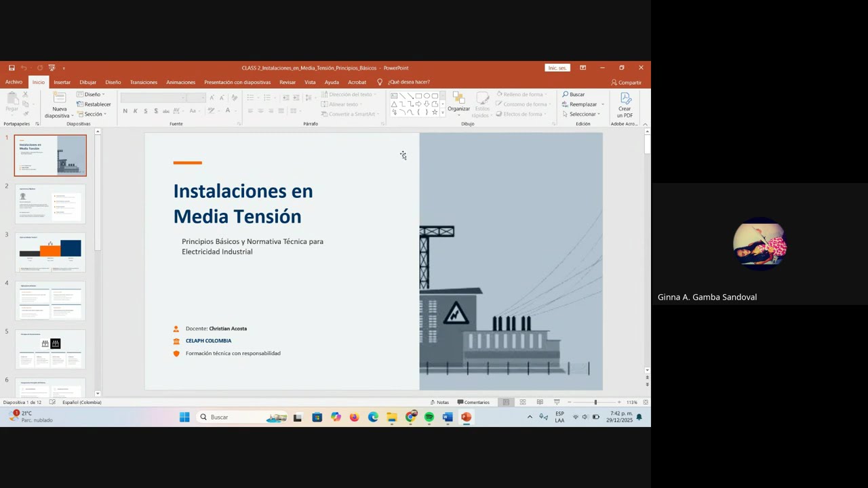868x488 pixels.
Task: Switch to the Animaciones tab
Action: (x=180, y=82)
